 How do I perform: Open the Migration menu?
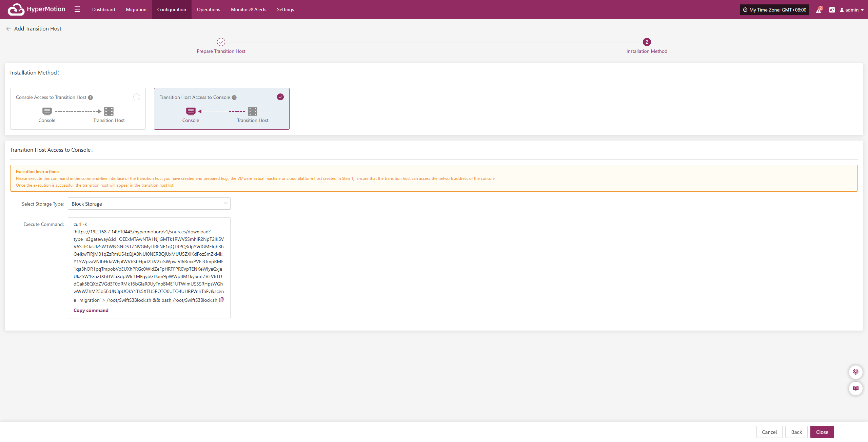pyautogui.click(x=136, y=9)
